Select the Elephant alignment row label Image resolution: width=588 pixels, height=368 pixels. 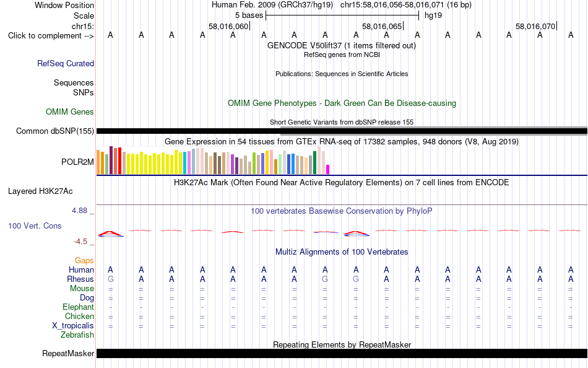tap(78, 307)
